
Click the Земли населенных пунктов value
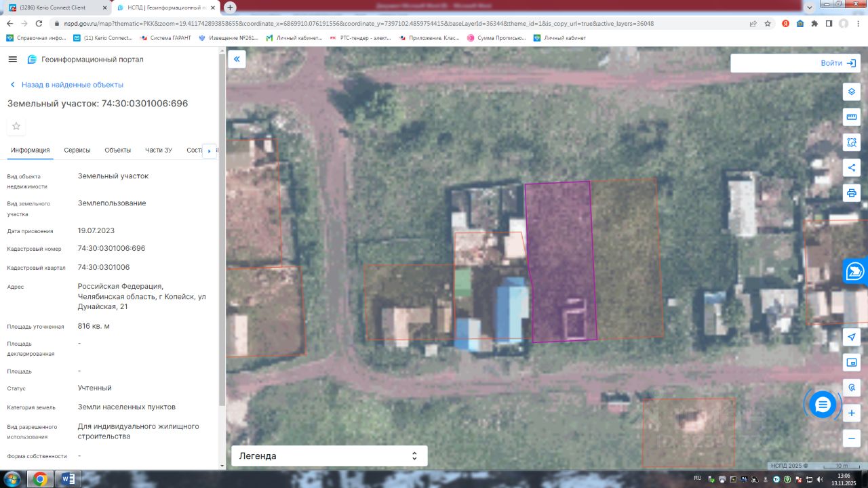point(127,407)
